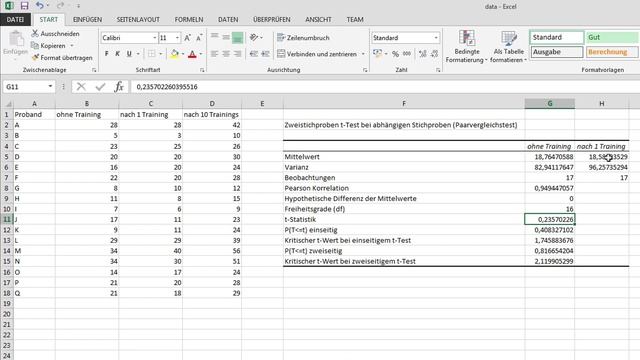Open the Standard number format dropdown
Screen dimensions: 640x360
point(436,38)
